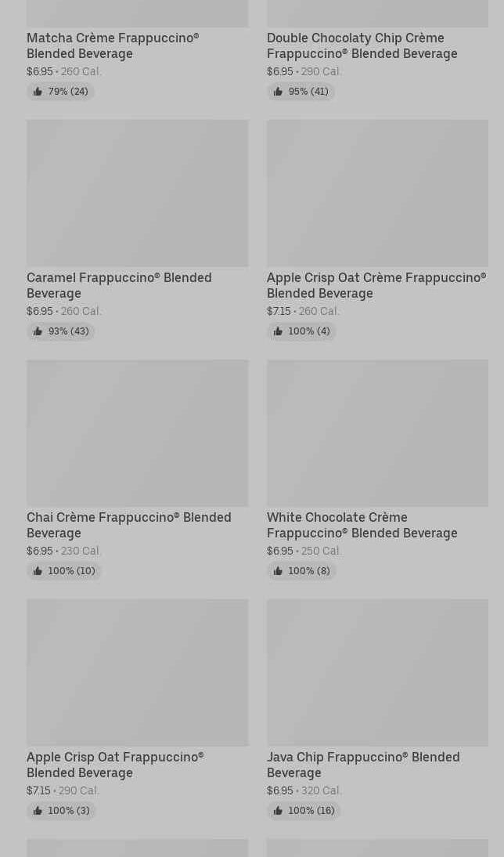Click the 93% (43) rating badge

click(61, 331)
